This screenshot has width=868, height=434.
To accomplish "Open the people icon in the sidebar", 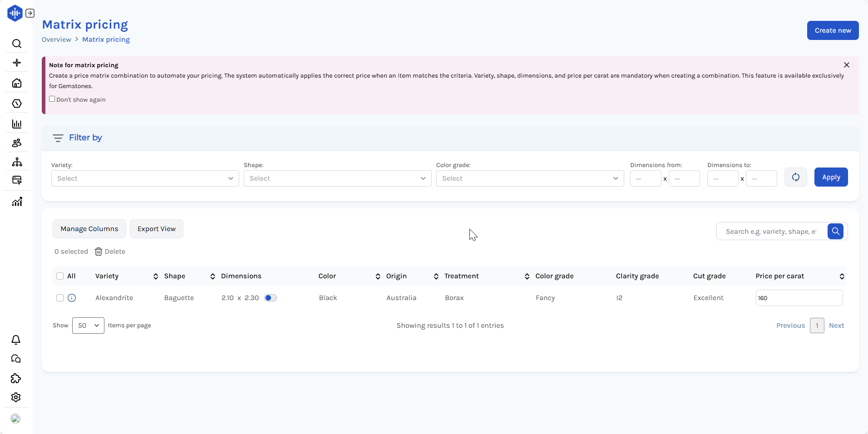I will 17,143.
